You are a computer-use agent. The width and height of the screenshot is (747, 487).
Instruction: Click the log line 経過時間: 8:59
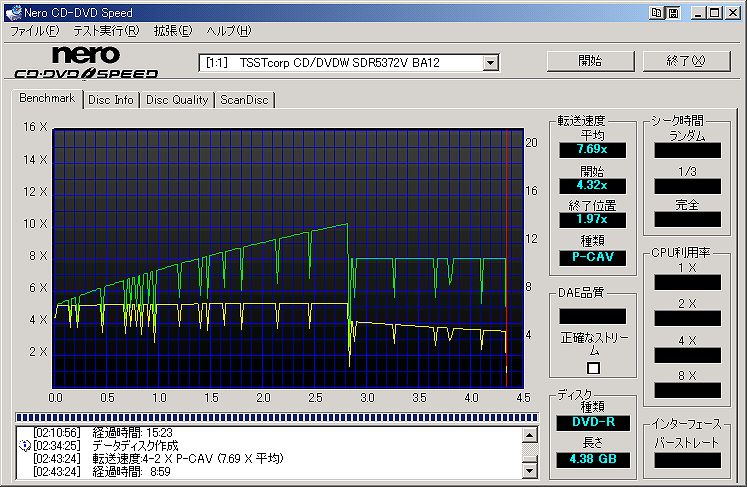[131, 472]
